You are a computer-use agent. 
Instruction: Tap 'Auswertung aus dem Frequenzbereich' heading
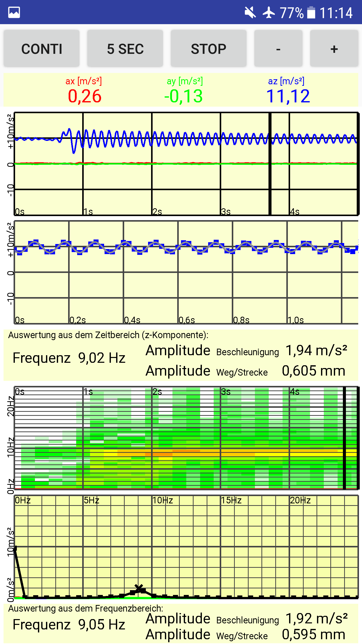pos(86,608)
